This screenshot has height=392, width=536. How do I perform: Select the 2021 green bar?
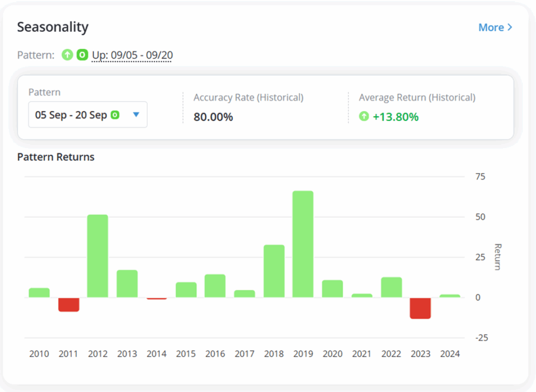[x=362, y=296]
